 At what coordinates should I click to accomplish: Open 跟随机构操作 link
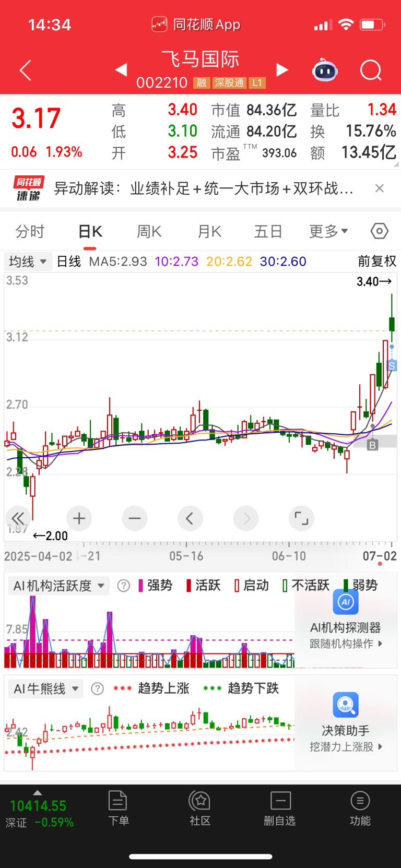tap(346, 644)
